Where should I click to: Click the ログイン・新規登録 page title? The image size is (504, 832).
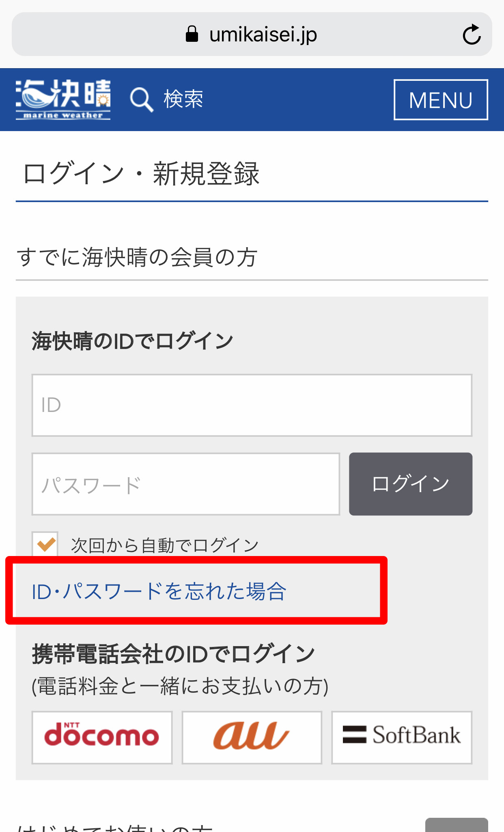[141, 174]
